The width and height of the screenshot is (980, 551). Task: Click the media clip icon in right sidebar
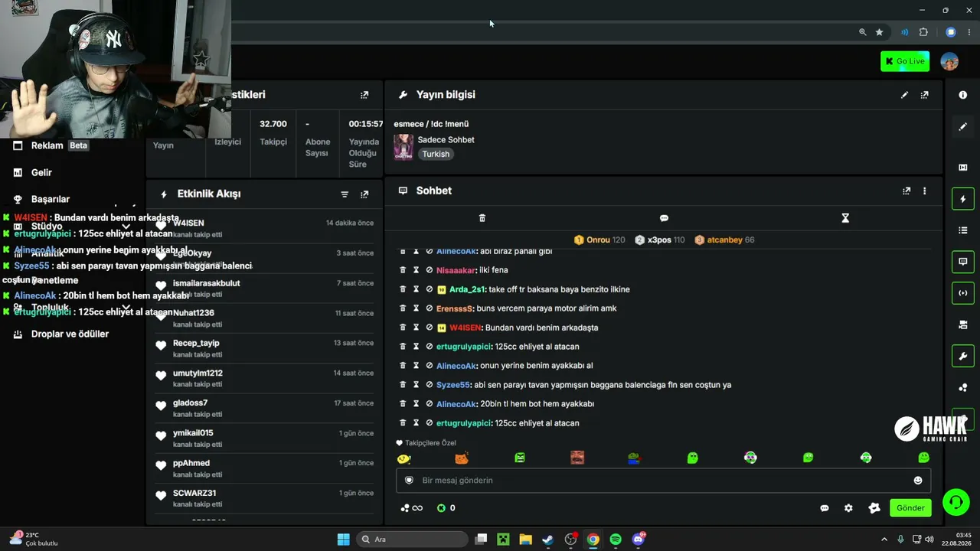tap(963, 168)
